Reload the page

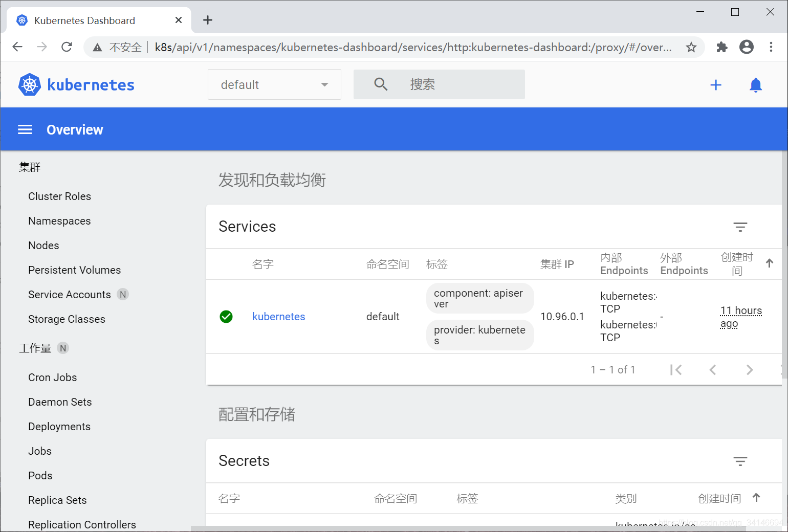coord(67,47)
